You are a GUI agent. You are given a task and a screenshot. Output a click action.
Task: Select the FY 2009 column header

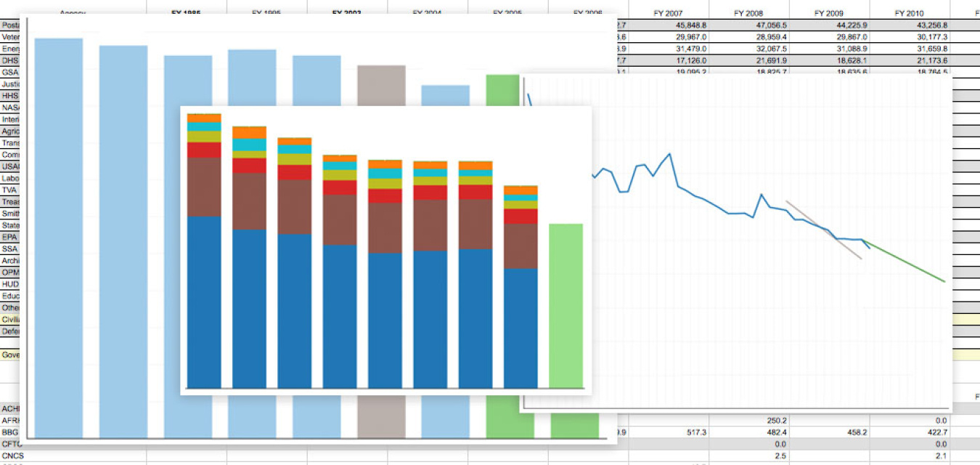pos(829,13)
